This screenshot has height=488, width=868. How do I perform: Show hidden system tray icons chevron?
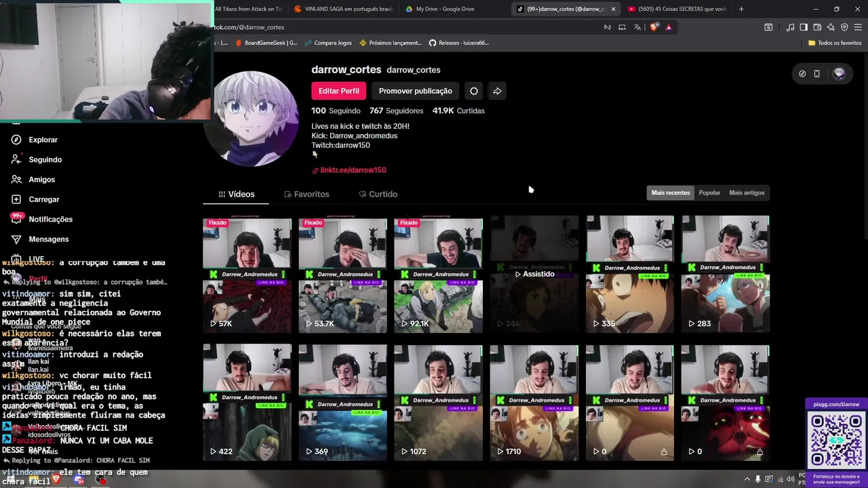point(747,479)
